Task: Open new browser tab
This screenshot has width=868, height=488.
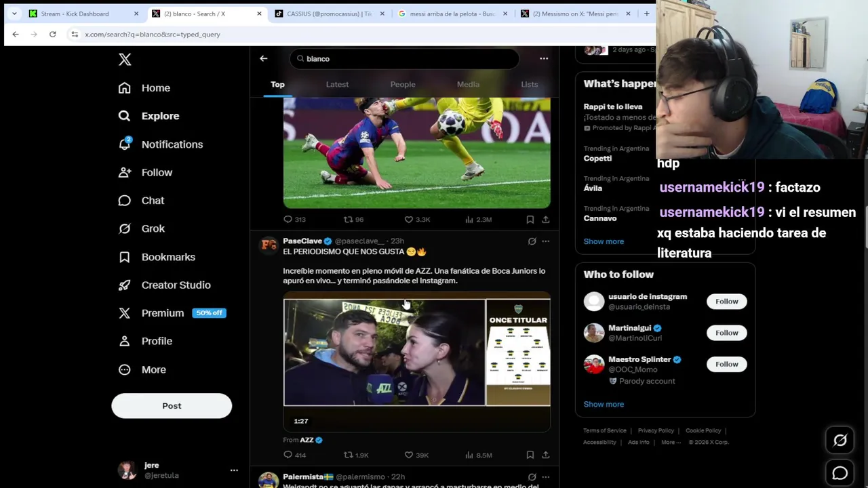Action: 646,14
